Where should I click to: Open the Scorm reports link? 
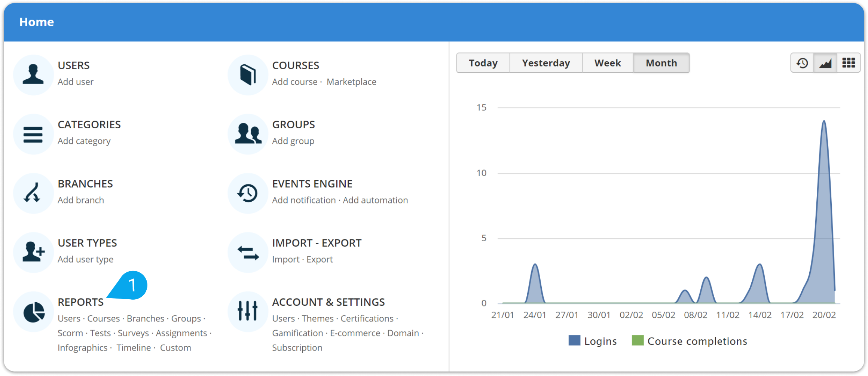click(x=70, y=333)
